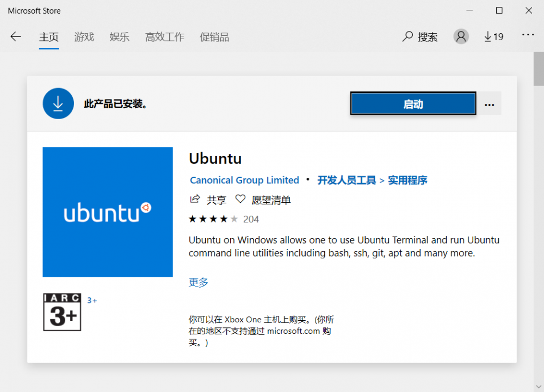This screenshot has height=392, width=544.
Task: Open the Canonical Group Limited publisher page
Action: [244, 180]
